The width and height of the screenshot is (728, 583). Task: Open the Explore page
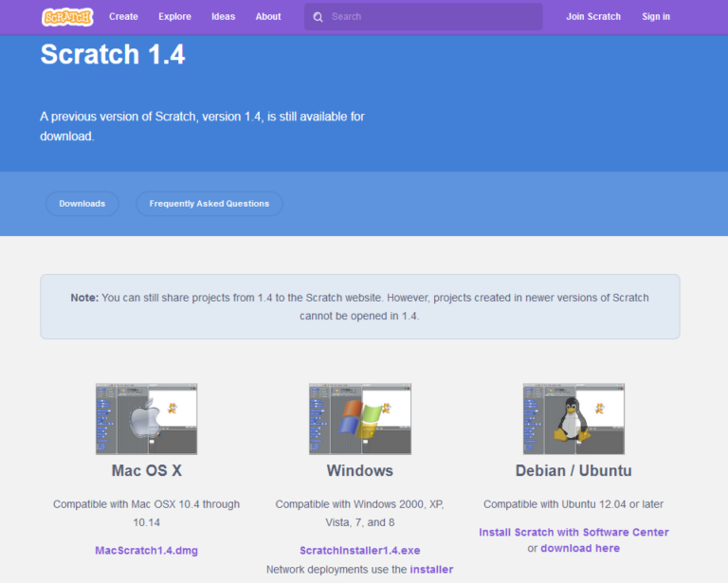click(174, 17)
